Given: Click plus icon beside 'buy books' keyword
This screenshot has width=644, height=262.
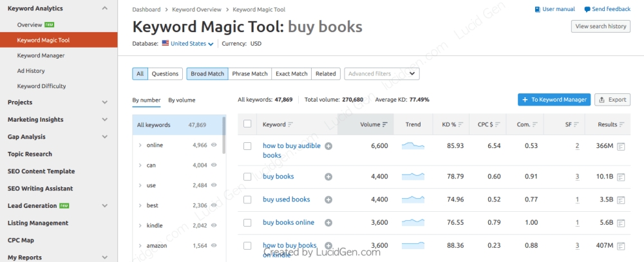Looking at the screenshot, I should coord(328,176).
